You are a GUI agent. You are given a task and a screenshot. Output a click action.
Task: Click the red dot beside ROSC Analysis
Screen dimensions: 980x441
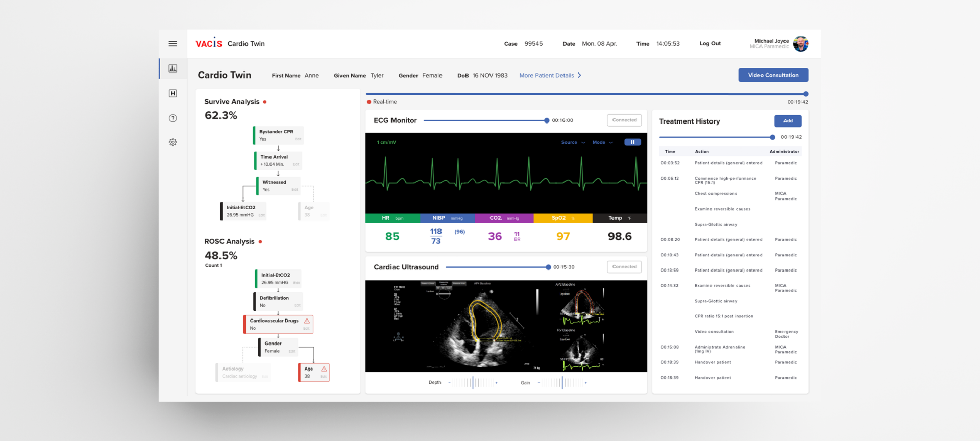[260, 242]
